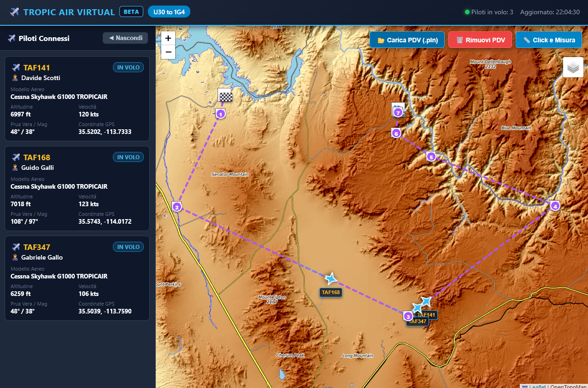Select the TAF141 pilot card
Viewport: 588px width, 388px height.
pyautogui.click(x=77, y=98)
